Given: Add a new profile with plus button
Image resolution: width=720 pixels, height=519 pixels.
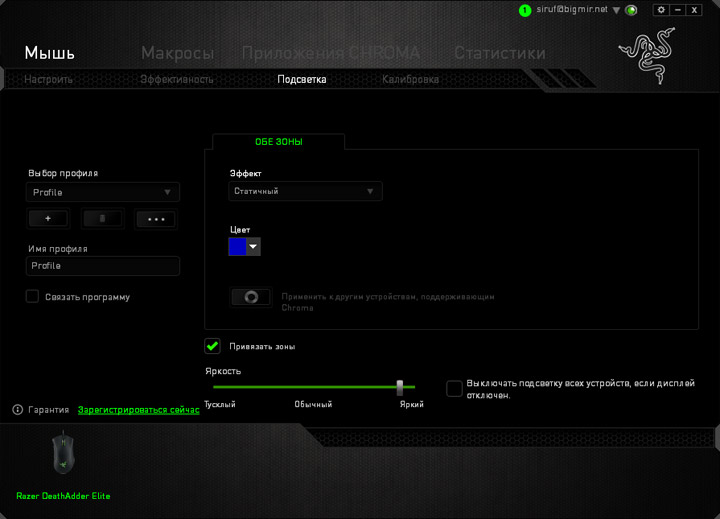Looking at the screenshot, I should pyautogui.click(x=48, y=219).
